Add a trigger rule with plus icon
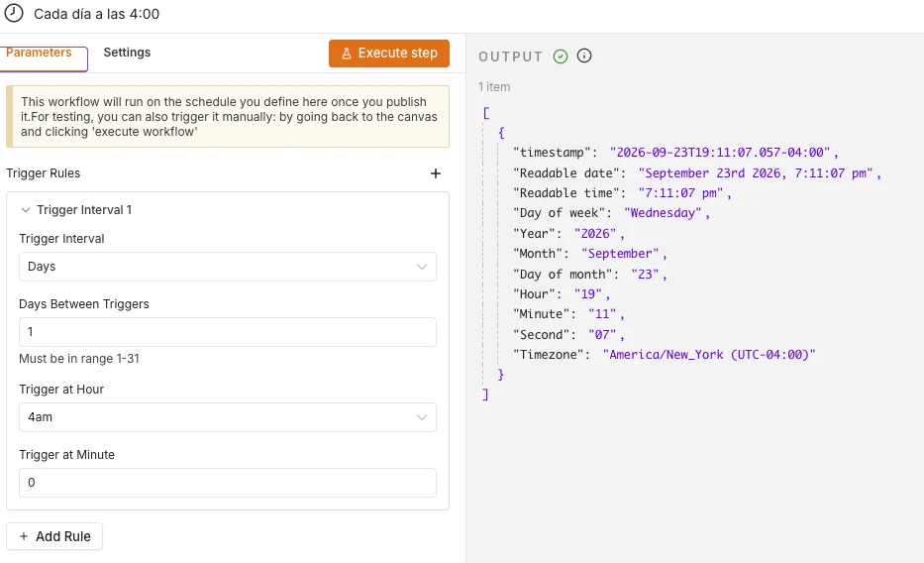 436,173
